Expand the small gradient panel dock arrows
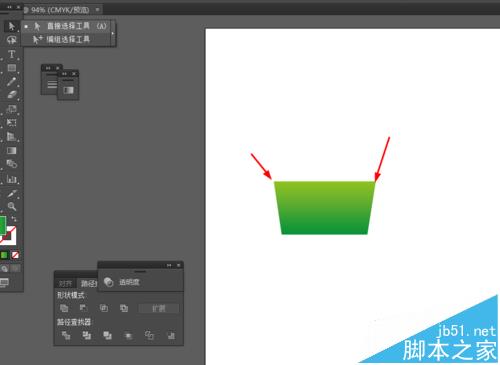500x365 pixels. 64,74
